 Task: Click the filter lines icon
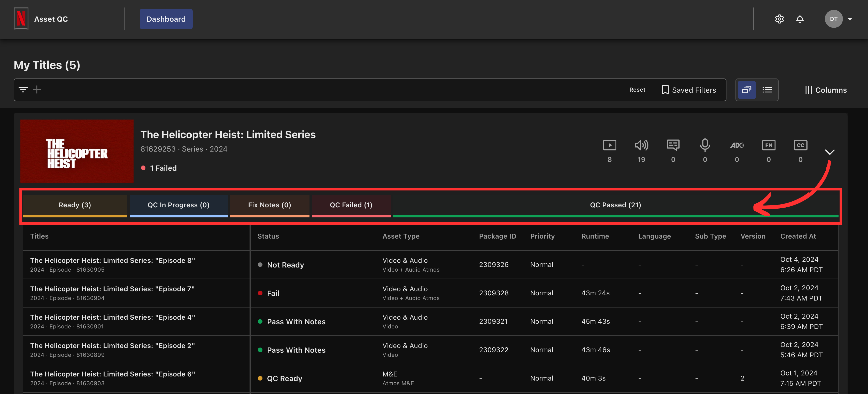click(23, 90)
